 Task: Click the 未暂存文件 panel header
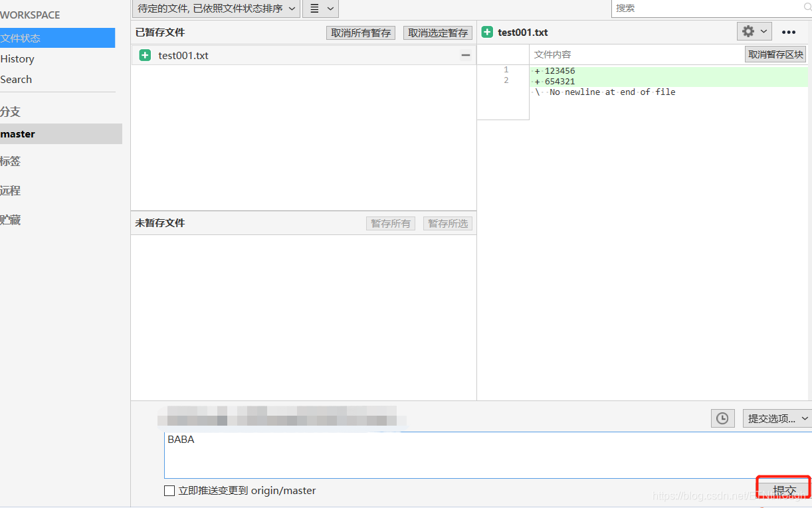coord(160,223)
